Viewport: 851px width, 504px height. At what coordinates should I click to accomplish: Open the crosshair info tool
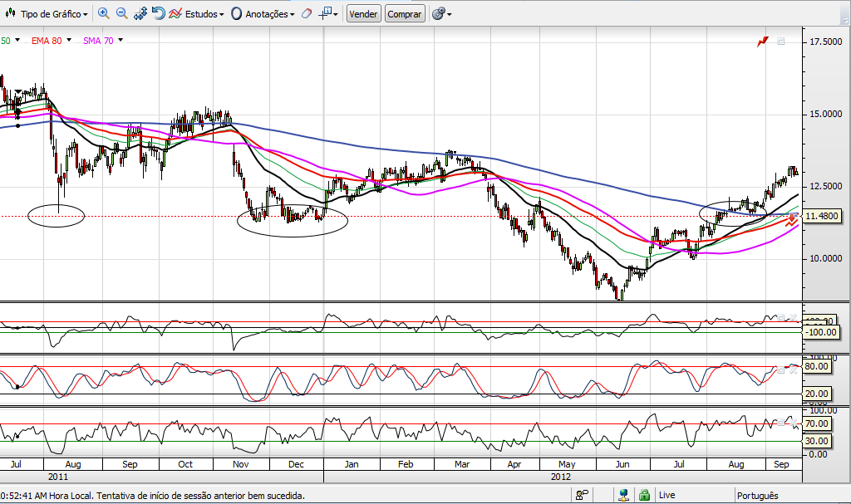coord(327,13)
